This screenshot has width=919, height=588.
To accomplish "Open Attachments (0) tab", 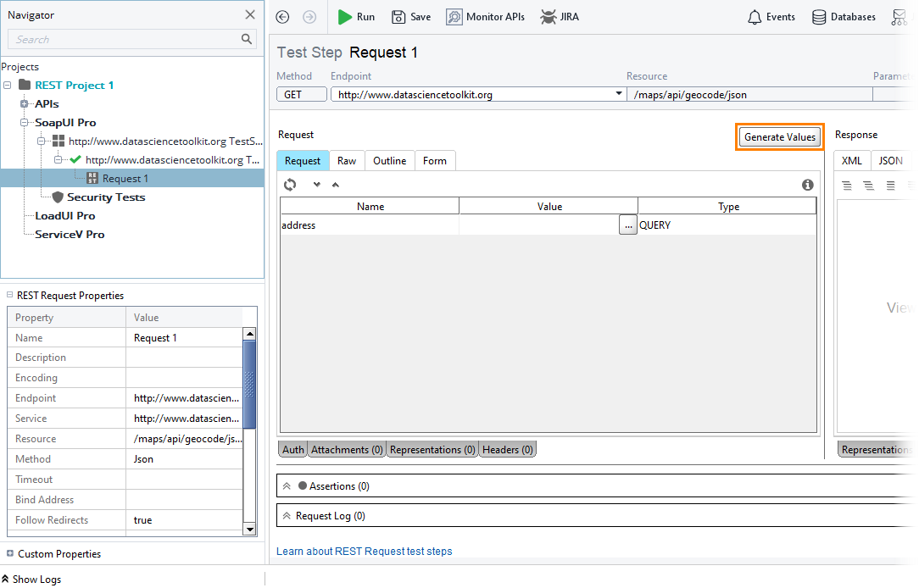I will tap(347, 449).
